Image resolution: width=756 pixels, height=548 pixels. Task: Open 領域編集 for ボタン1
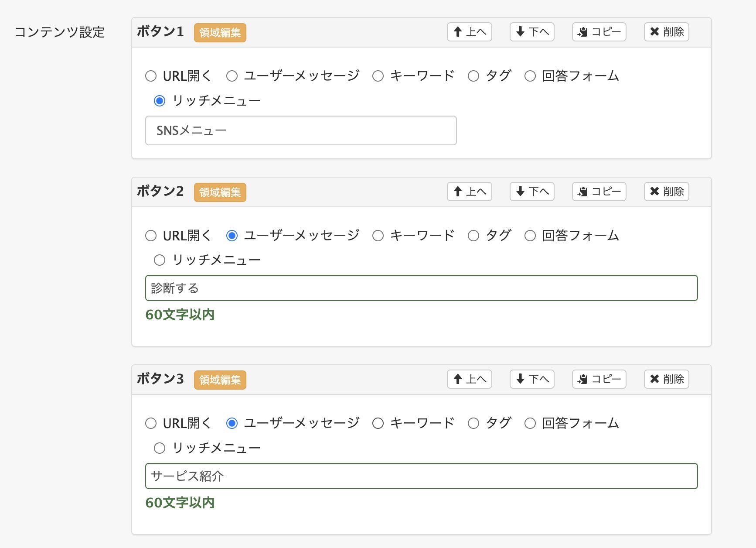pos(220,33)
